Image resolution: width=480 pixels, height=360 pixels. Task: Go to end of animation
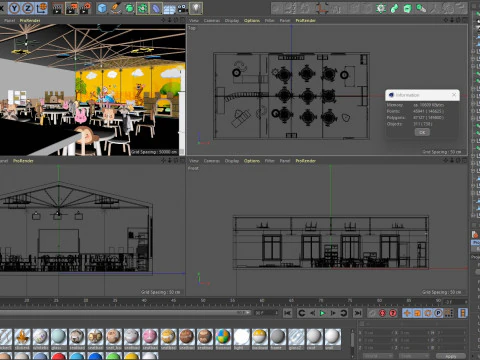click(358, 313)
